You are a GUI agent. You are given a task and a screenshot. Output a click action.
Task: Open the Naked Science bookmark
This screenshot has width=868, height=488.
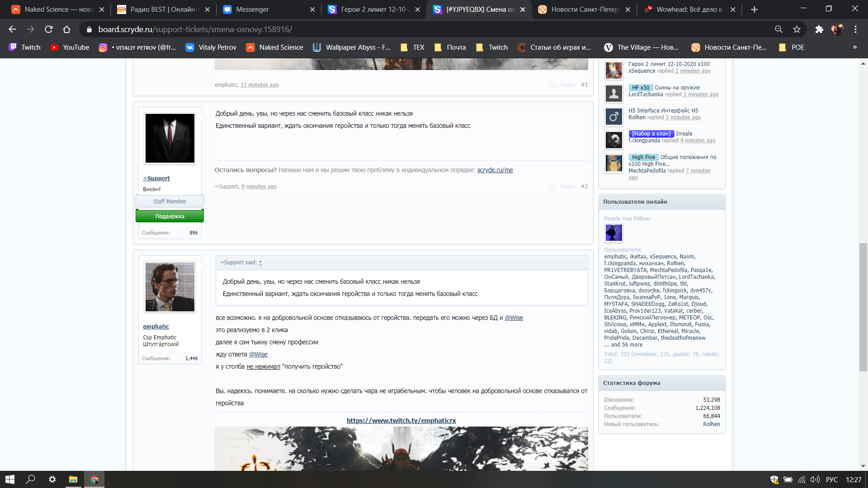click(x=274, y=47)
